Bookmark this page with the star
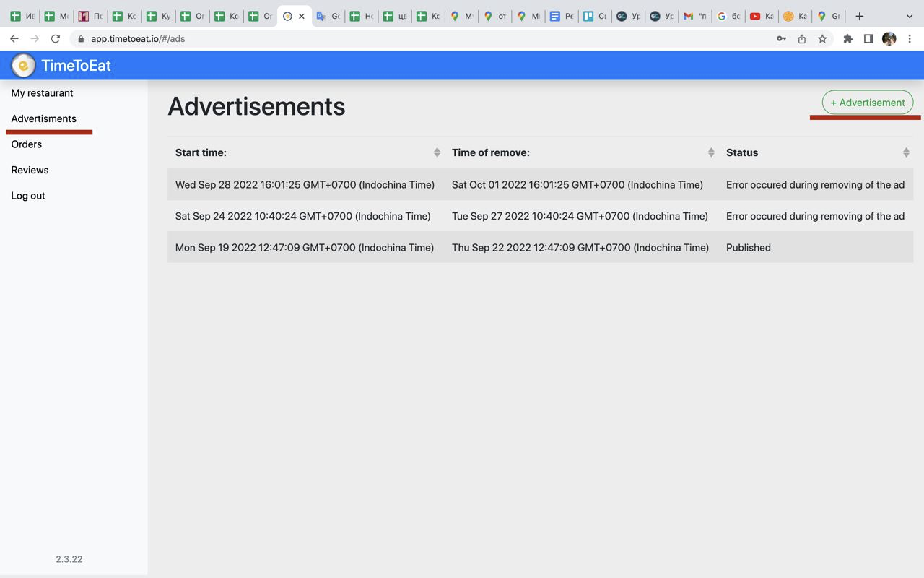 822,39
